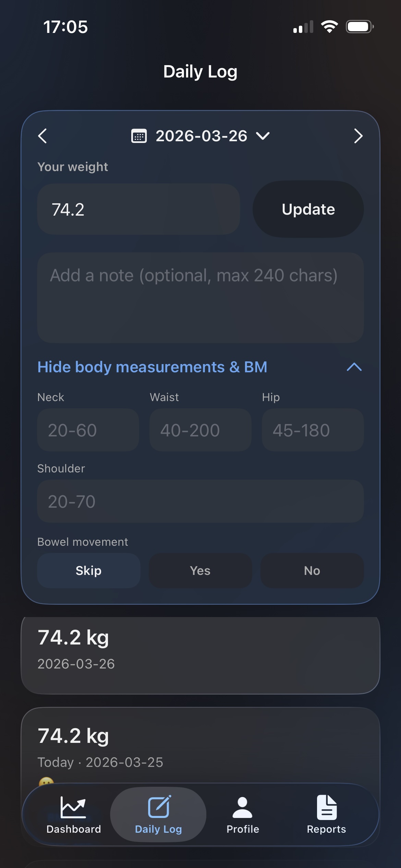401x868 pixels.
Task: Tap the right arrow to view next day
Action: pos(358,136)
